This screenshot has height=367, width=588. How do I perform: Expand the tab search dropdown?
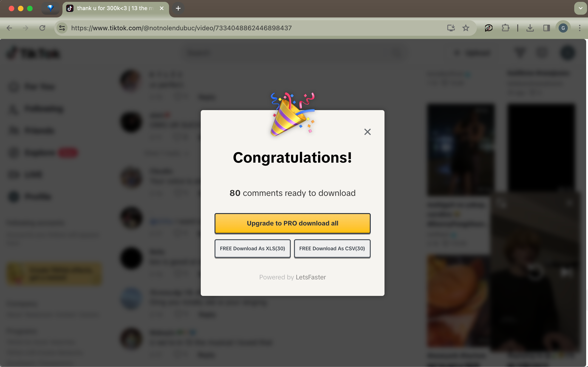580,8
